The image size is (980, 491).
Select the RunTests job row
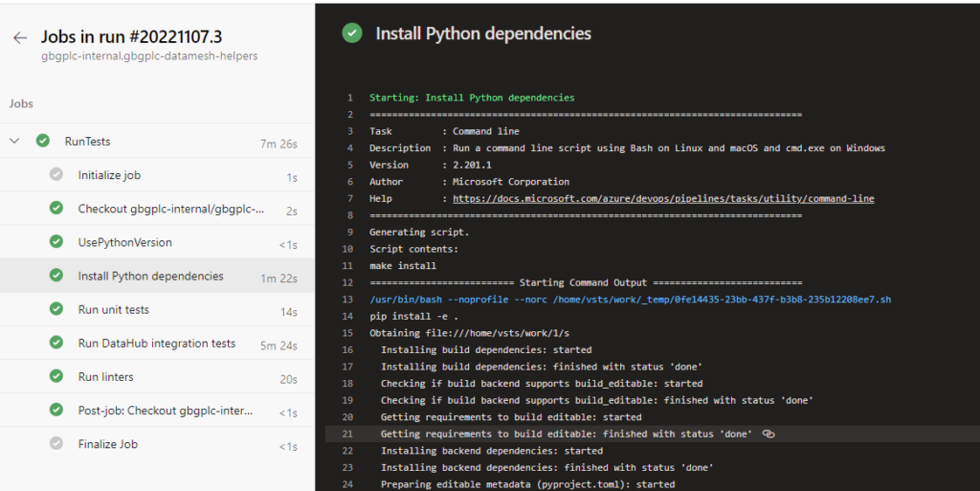[158, 142]
